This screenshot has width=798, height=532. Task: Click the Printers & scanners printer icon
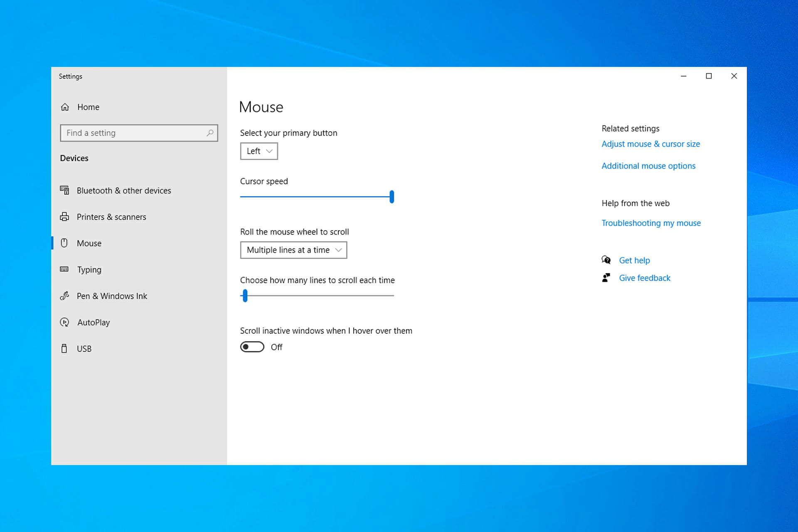(x=64, y=217)
